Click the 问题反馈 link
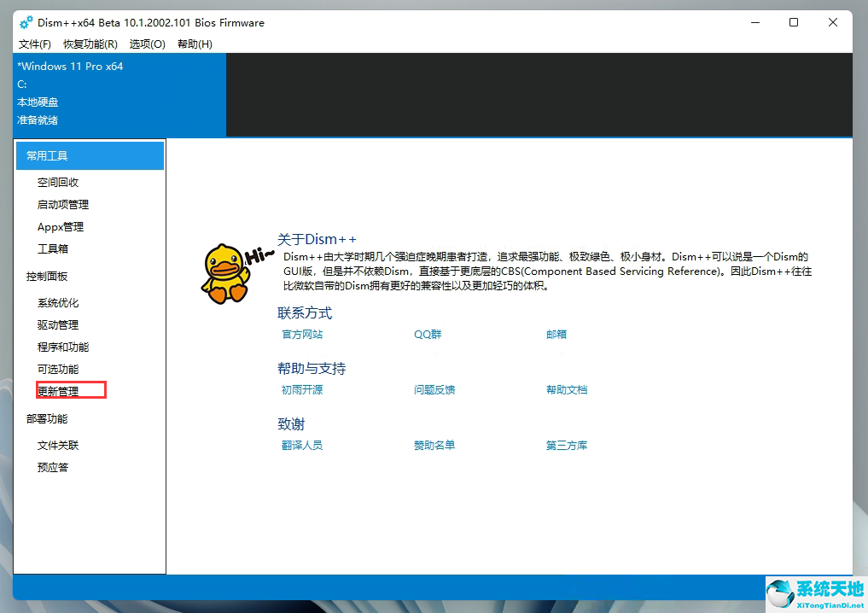 [x=434, y=389]
